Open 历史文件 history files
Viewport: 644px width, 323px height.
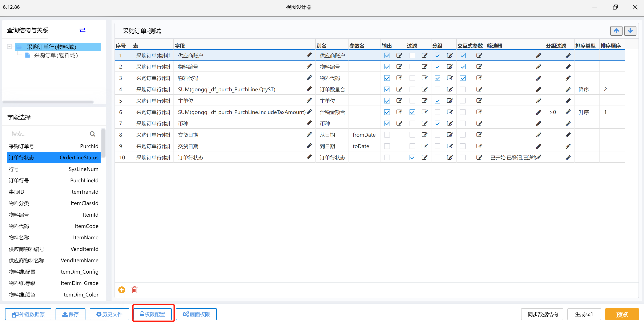[x=109, y=314]
